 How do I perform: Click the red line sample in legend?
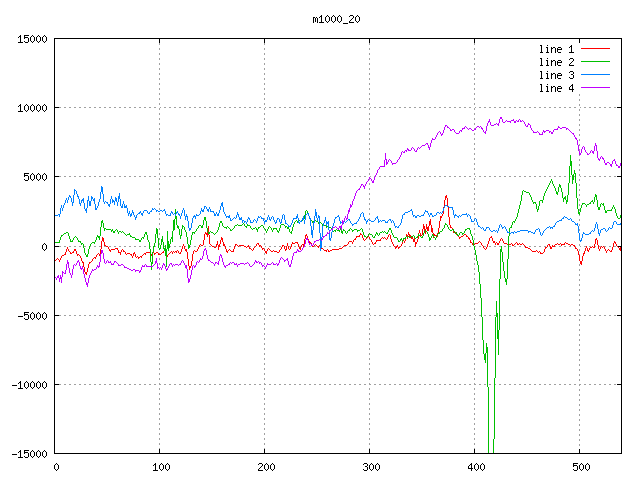595,49
